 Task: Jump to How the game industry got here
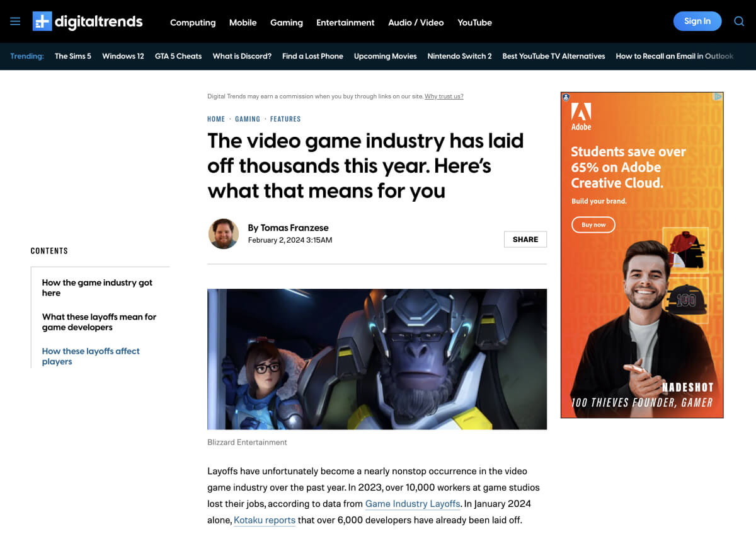[x=97, y=288]
